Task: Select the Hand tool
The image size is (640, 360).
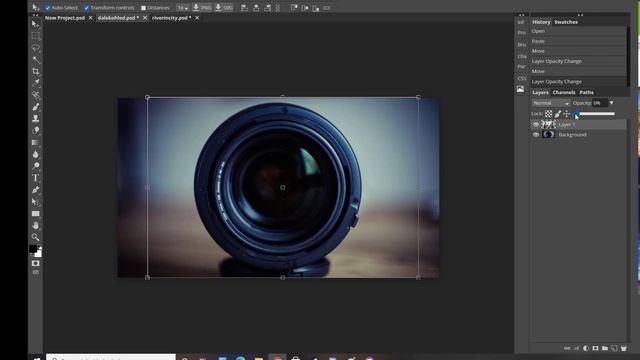Action: click(x=36, y=225)
